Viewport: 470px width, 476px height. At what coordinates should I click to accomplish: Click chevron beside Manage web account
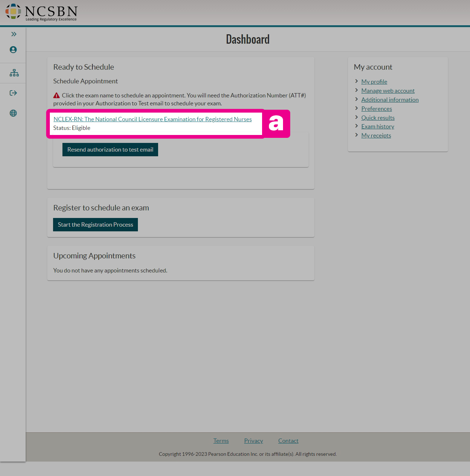pyautogui.click(x=356, y=90)
